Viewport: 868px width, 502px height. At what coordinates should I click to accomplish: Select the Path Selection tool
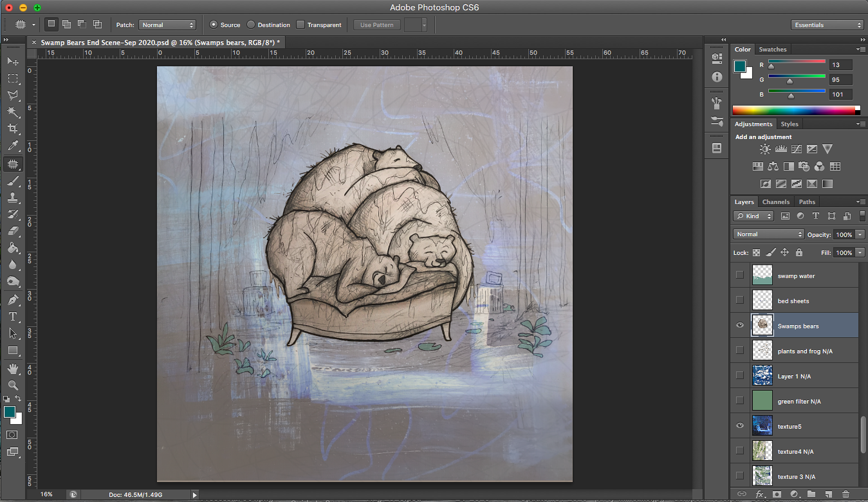(13, 334)
